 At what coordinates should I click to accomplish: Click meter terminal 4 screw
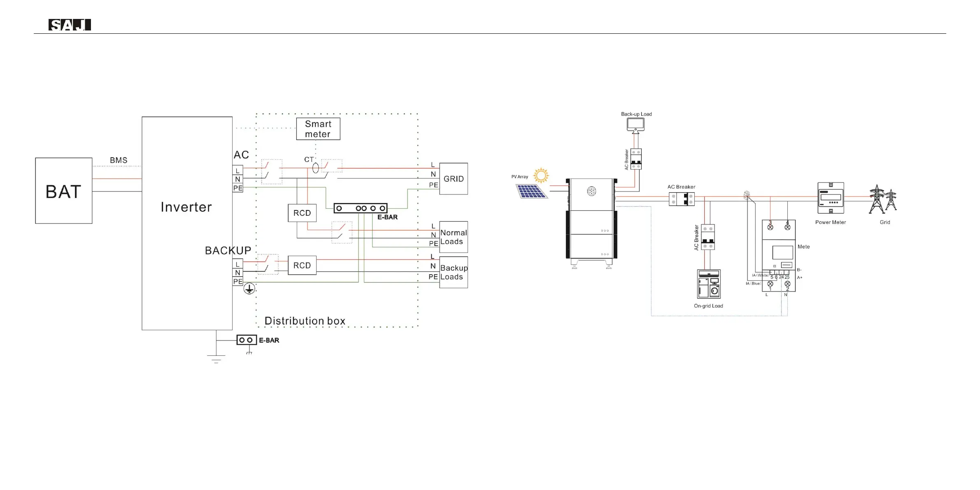click(x=787, y=227)
